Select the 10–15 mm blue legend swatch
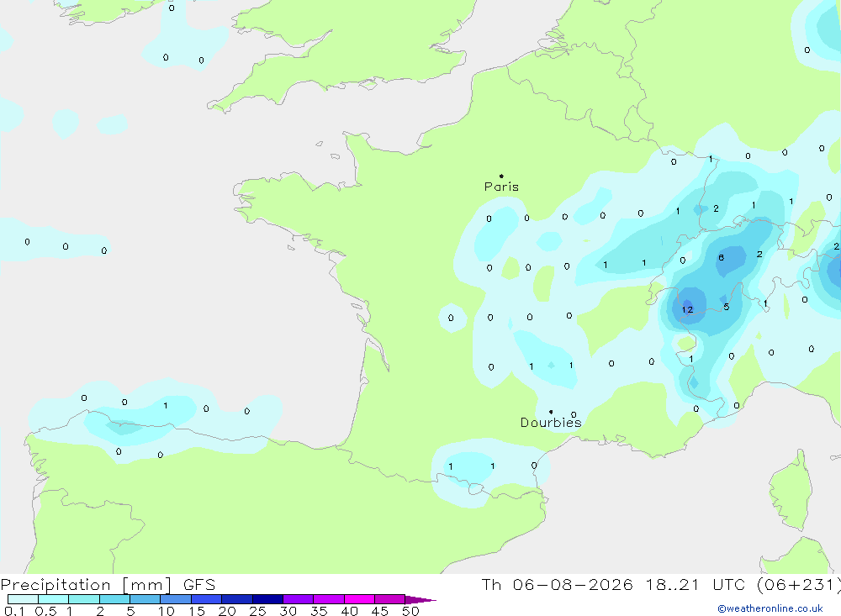The width and height of the screenshot is (841, 616). pos(176,599)
